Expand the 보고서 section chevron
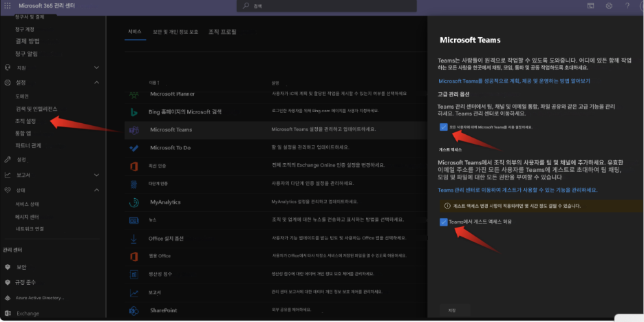 coord(96,175)
